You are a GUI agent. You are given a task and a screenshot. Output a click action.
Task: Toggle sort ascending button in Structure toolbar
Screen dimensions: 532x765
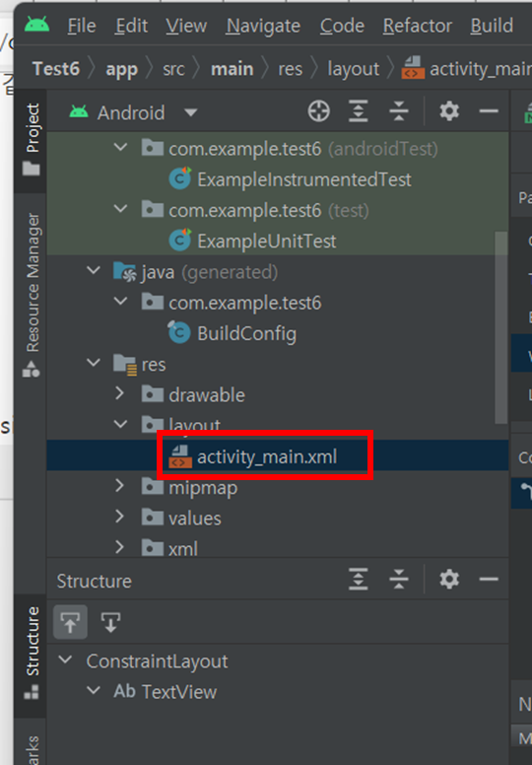click(70, 622)
